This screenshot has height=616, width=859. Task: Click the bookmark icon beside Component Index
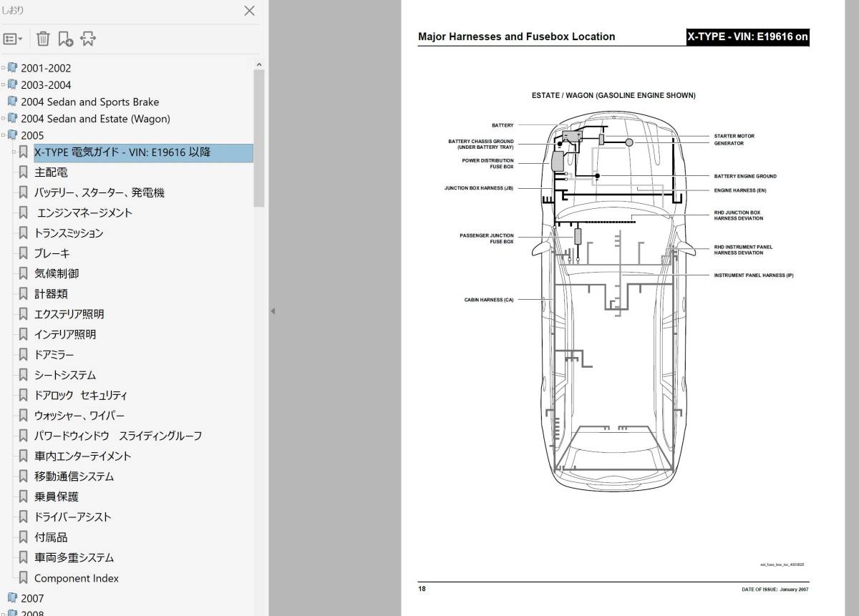coord(23,578)
